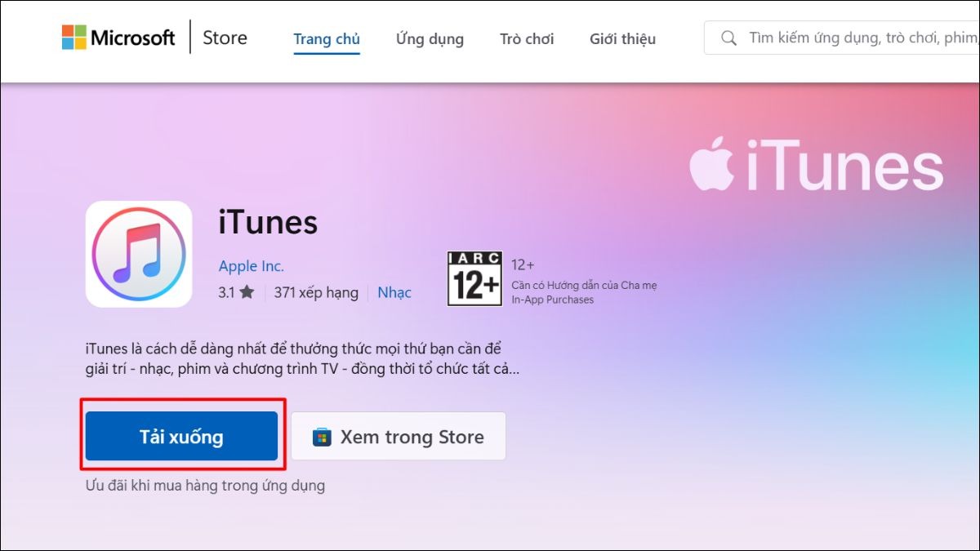
Task: Open the Nhạc category link
Action: (394, 292)
